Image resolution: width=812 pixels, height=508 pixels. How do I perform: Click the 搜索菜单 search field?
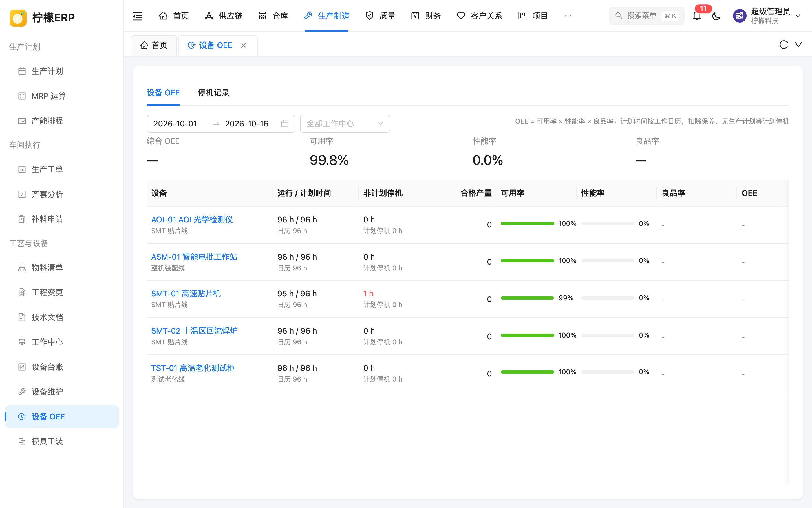coord(646,16)
